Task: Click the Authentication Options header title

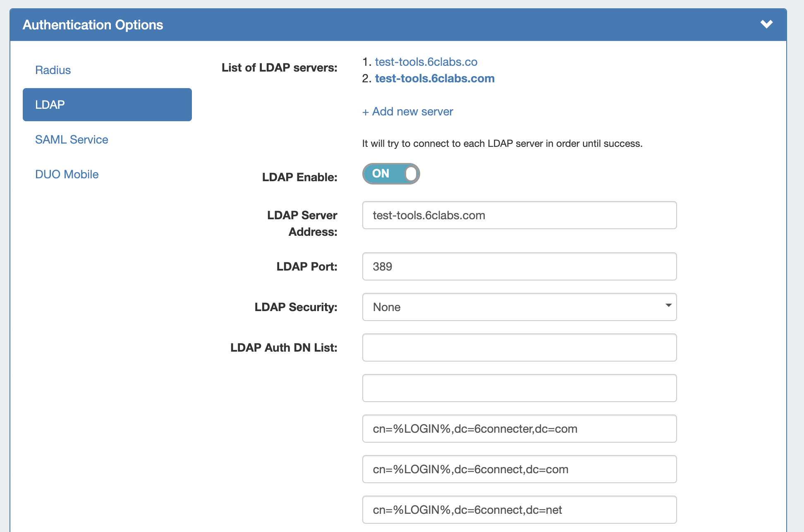Action: [93, 25]
